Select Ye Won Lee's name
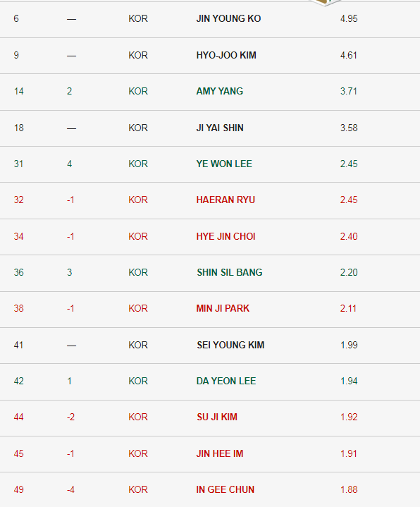Screen dimensions: 420x507 (224, 164)
